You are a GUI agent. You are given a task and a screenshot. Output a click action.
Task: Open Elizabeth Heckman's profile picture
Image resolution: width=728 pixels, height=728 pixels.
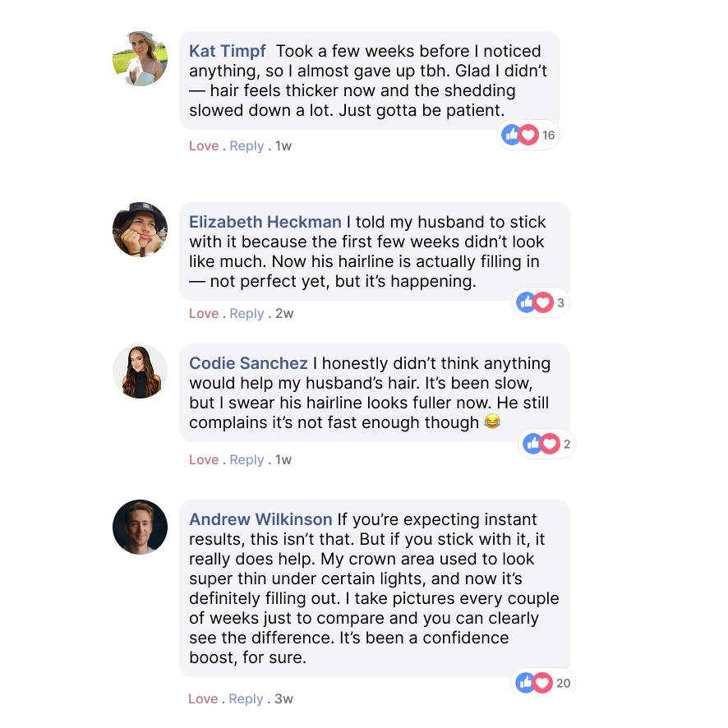click(140, 229)
